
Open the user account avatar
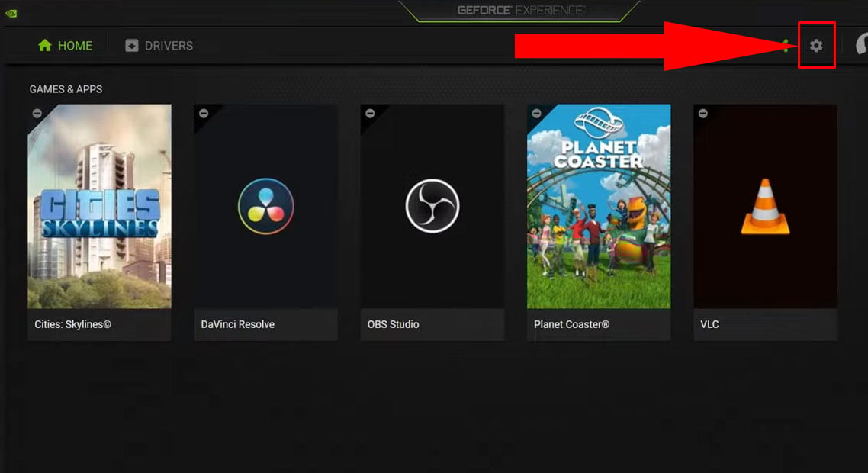pos(862,46)
